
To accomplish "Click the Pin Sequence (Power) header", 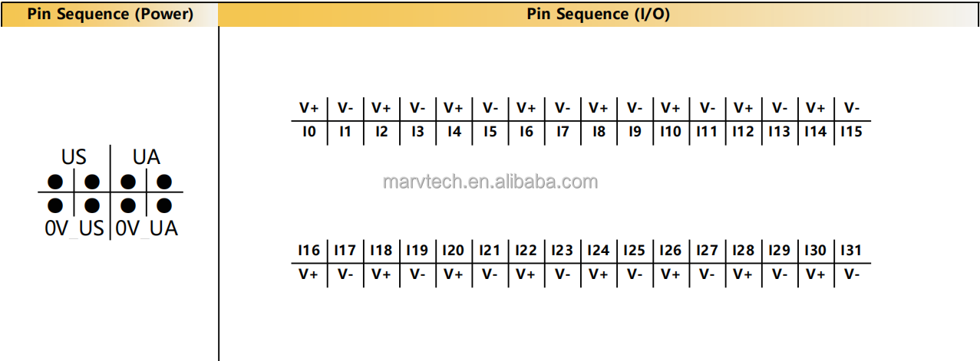I will pos(110,14).
